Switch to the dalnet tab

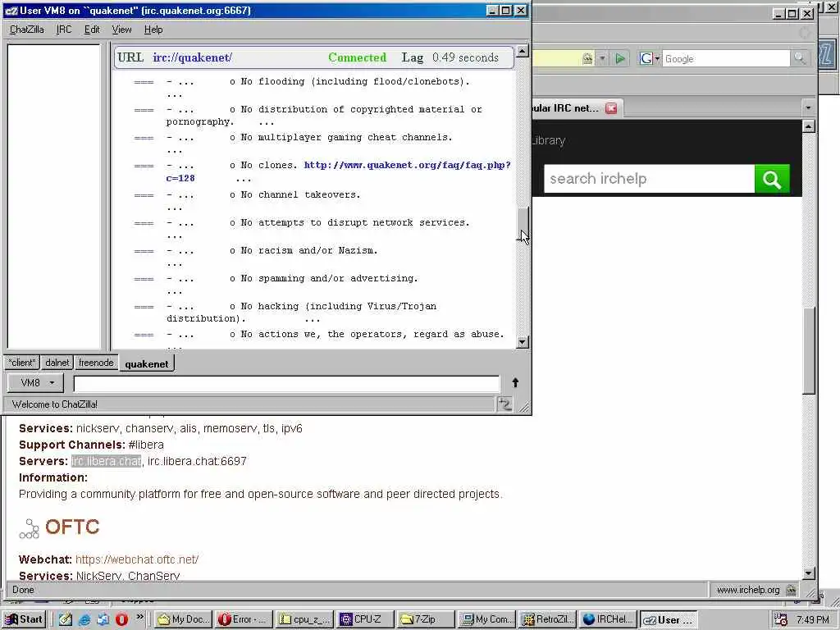pyautogui.click(x=57, y=363)
